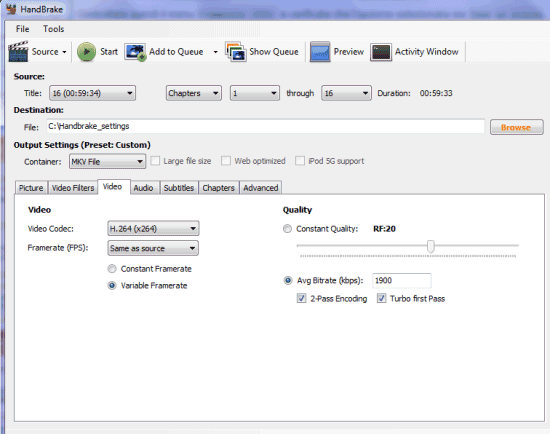Click the green Start encode icon
550x434 pixels.
(x=86, y=52)
